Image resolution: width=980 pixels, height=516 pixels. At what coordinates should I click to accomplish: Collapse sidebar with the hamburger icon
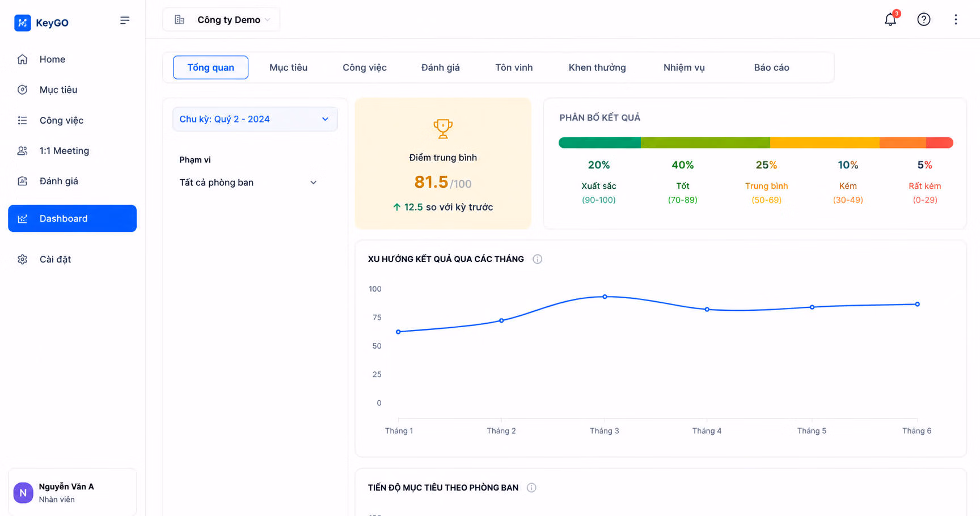125,20
